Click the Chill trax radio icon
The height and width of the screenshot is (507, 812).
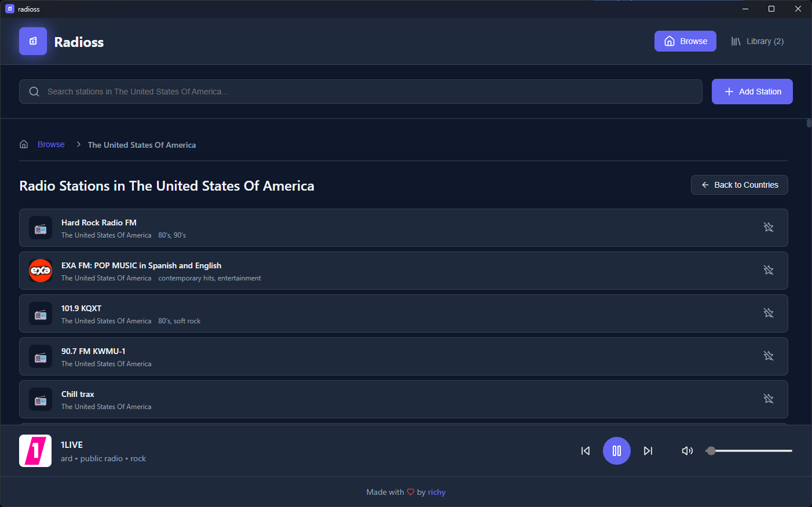coord(41,399)
